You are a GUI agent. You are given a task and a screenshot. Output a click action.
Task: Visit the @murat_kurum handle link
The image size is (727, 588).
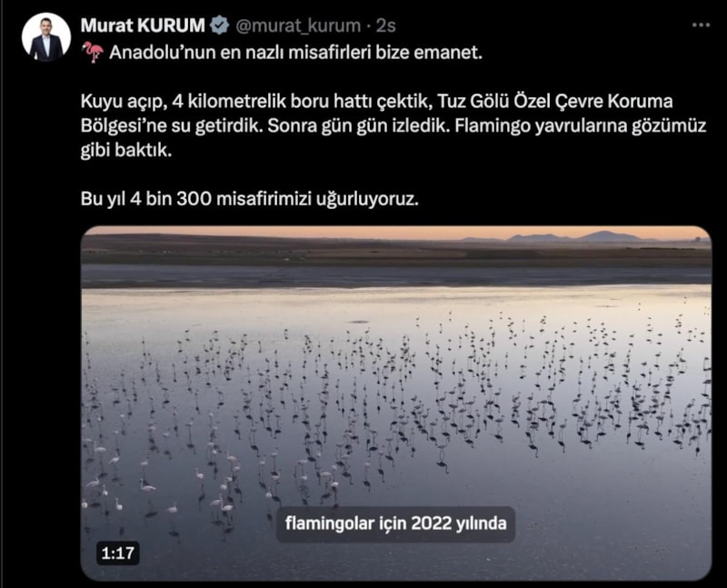(x=298, y=26)
